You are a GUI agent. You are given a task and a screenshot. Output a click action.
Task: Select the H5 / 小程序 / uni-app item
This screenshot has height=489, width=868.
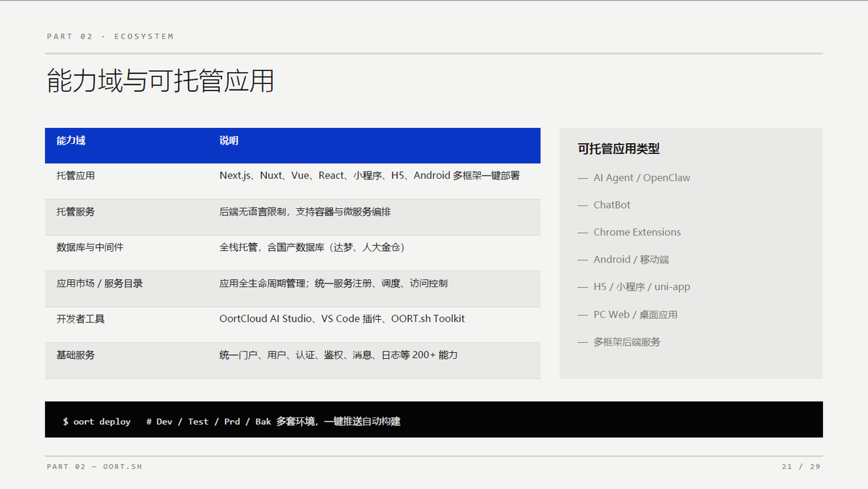coord(634,286)
